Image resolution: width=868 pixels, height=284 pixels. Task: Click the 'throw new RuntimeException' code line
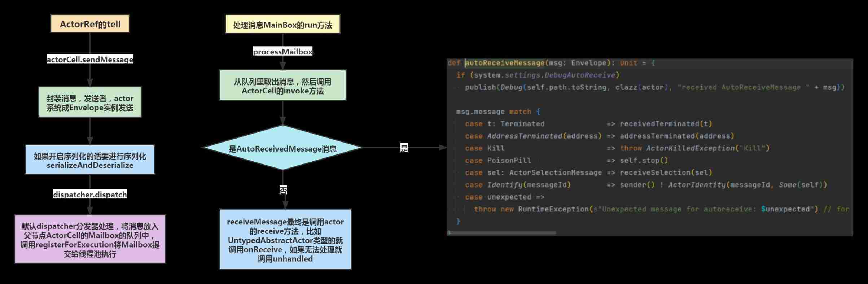(x=662, y=209)
